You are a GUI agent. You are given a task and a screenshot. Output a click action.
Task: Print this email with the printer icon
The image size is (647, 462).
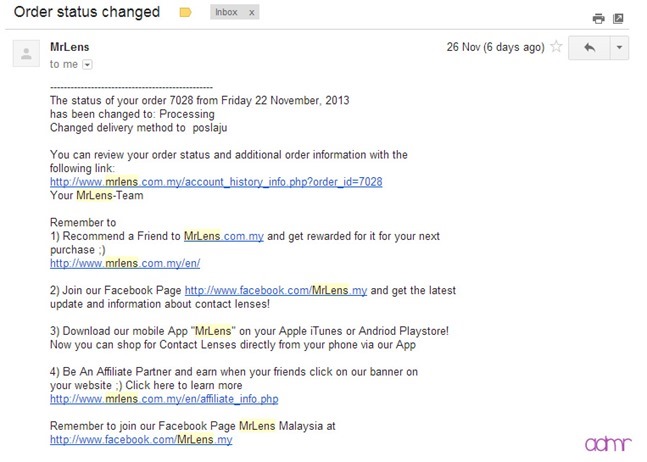[598, 17]
